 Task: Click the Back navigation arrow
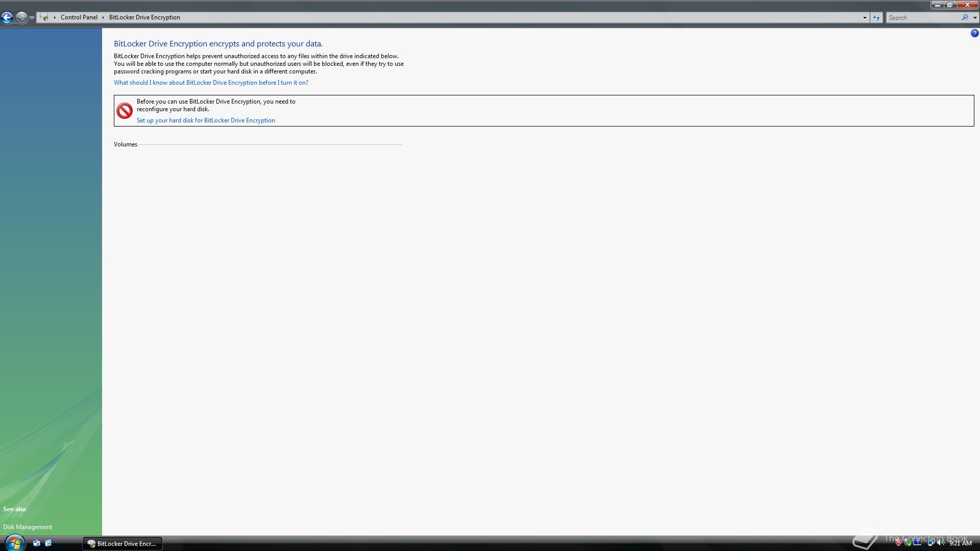[x=7, y=17]
